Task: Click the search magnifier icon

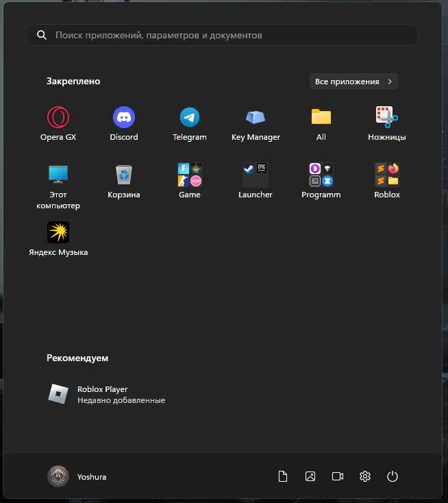Action: (42, 35)
